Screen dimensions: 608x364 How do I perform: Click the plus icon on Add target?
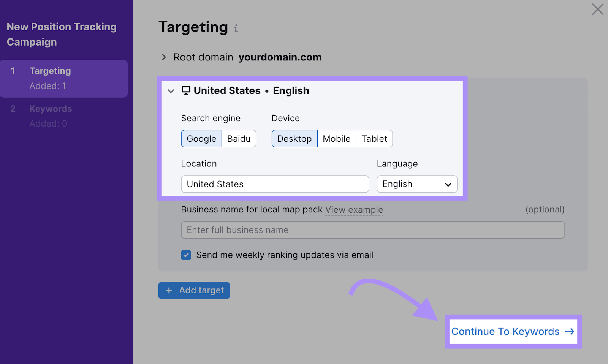click(x=169, y=290)
